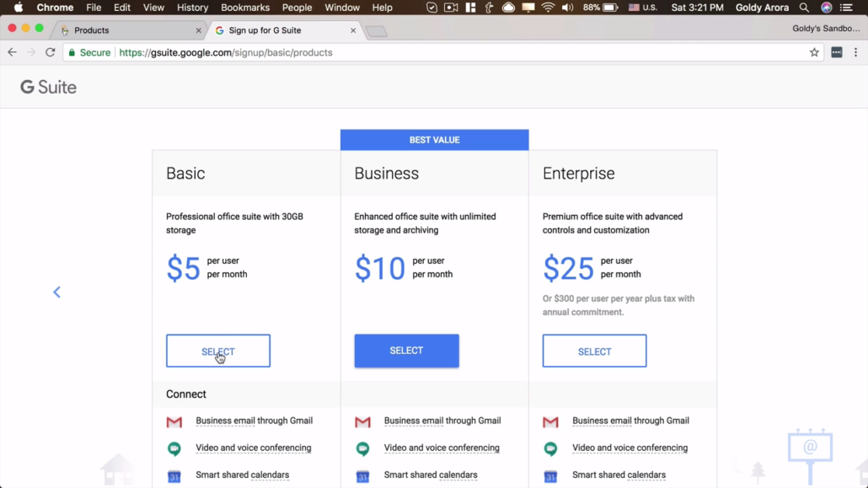Image resolution: width=868 pixels, height=488 pixels.
Task: Click the Hangouts icon in Business column
Action: pos(362,448)
